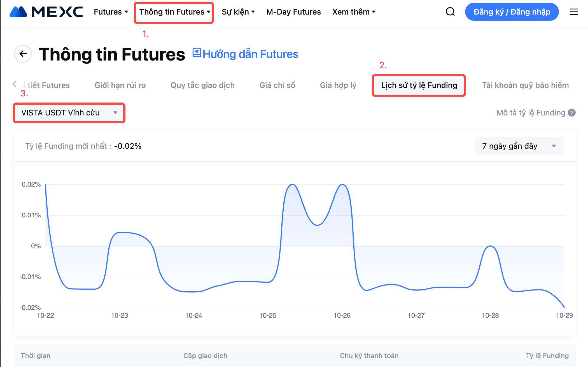Open VISTA USDT Vĩnh cửu pair selector
This screenshot has height=367, width=588.
click(x=69, y=113)
